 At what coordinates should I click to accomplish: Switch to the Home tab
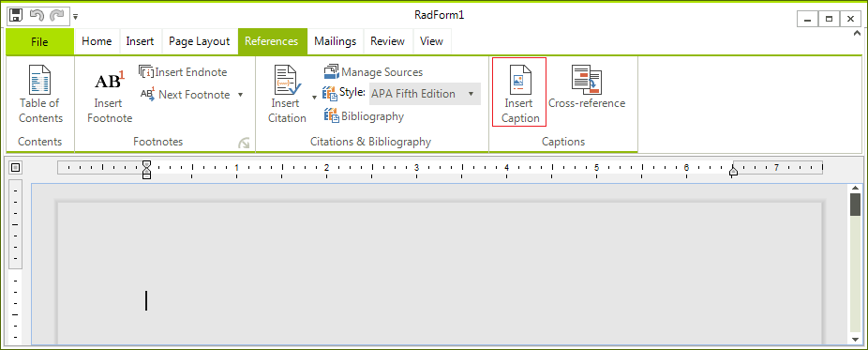click(97, 41)
